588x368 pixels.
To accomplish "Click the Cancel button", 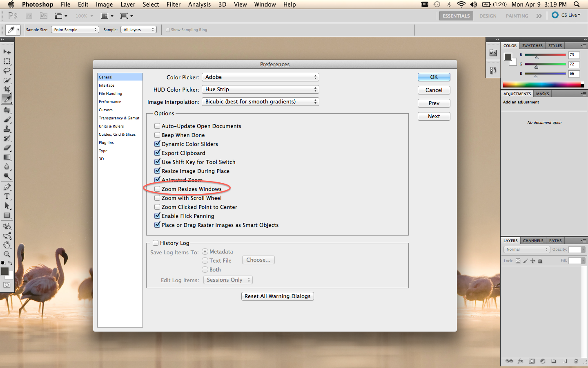I will pos(434,90).
